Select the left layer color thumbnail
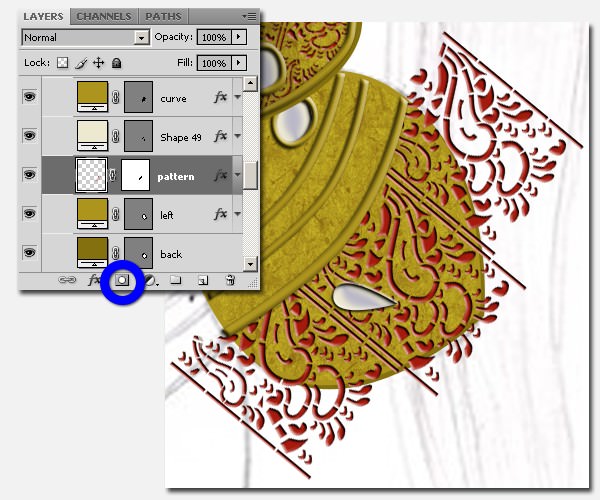Viewport: 600px width, 500px height. 93,213
